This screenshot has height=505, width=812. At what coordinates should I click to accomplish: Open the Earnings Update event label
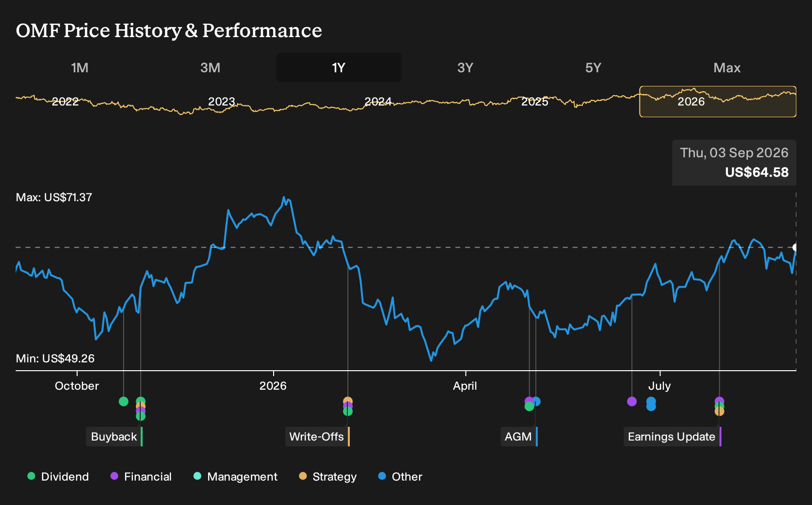coord(672,437)
